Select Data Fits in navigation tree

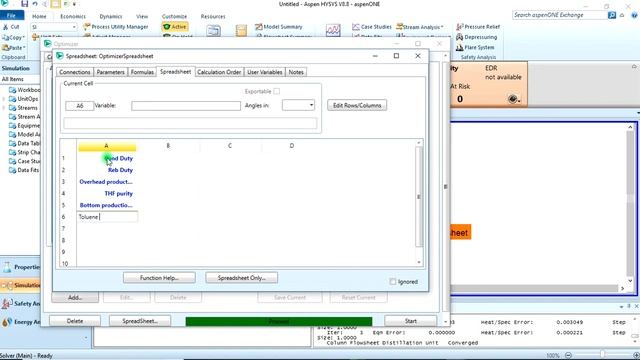click(24, 170)
